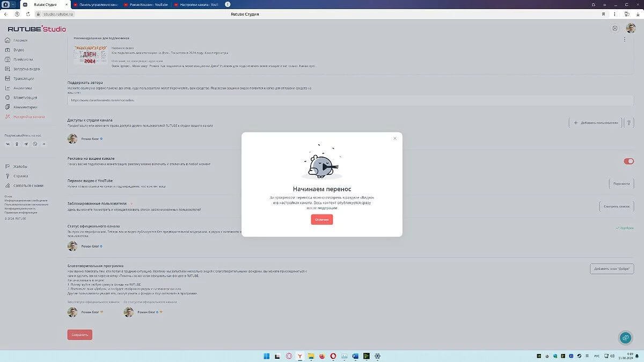Click the recommended video thumbnail 'ДЗЕН 2024'
The height and width of the screenshot is (362, 644).
click(x=90, y=55)
